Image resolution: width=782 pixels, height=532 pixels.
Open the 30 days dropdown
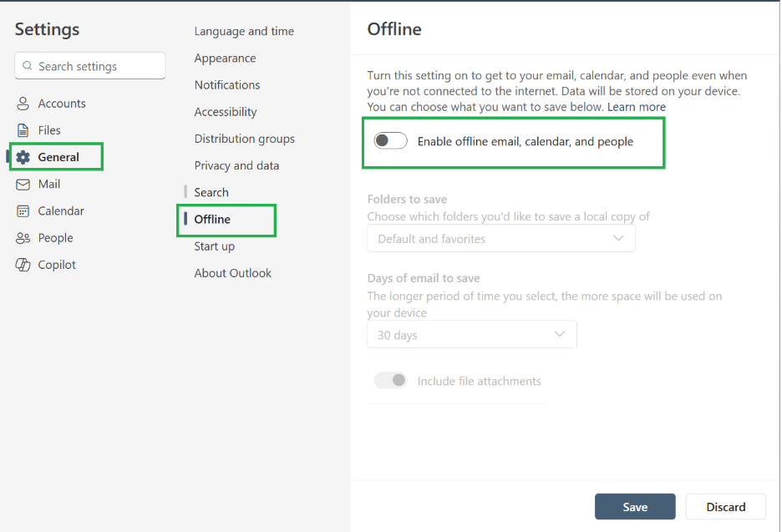[472, 335]
